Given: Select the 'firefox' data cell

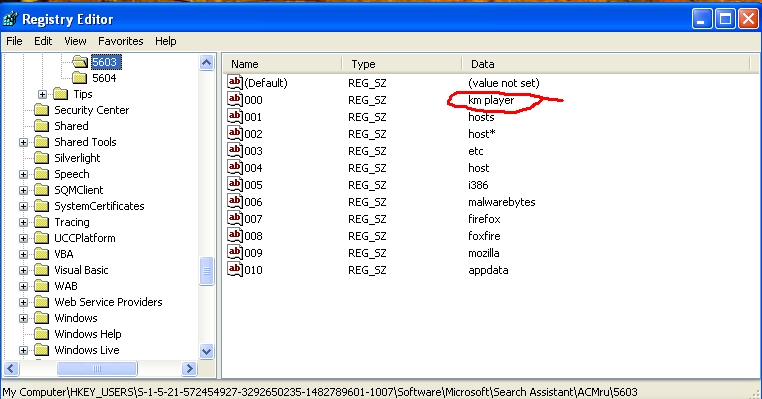Looking at the screenshot, I should [484, 219].
